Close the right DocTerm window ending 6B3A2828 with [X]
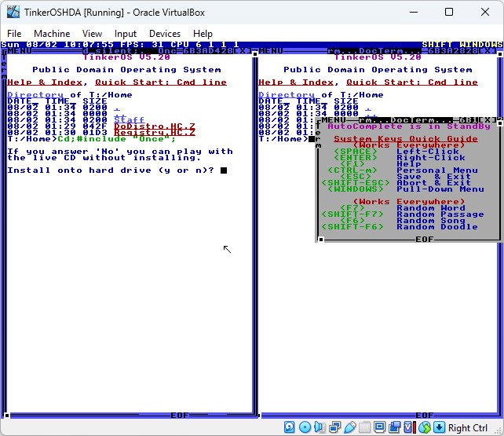This screenshot has height=436, width=504. 488,51
